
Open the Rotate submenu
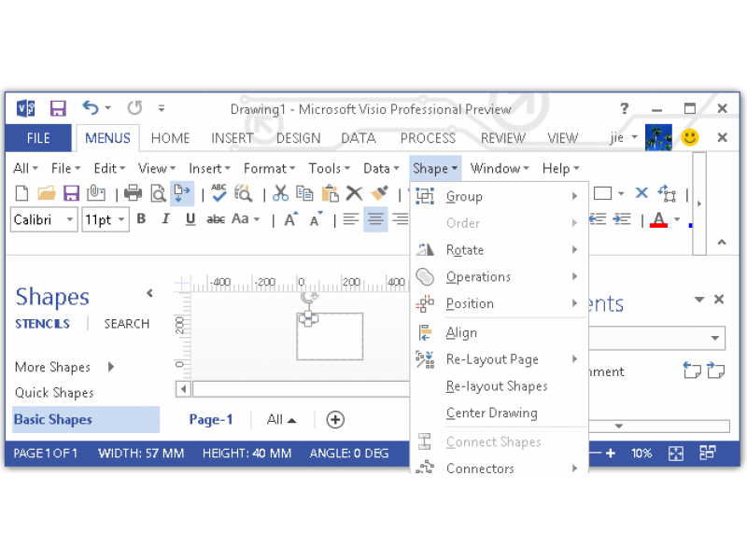(x=499, y=249)
